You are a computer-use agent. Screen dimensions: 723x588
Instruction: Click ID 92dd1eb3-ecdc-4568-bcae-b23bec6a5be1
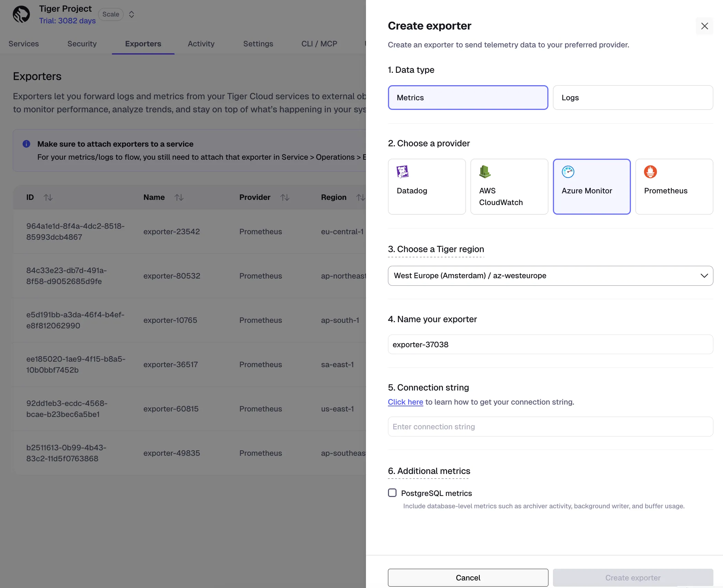coord(67,409)
